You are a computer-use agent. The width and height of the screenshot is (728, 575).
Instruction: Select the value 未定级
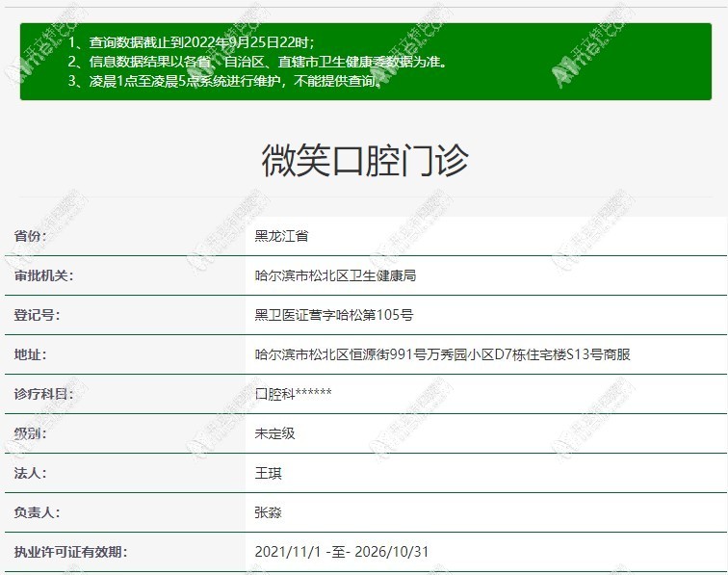(x=274, y=433)
